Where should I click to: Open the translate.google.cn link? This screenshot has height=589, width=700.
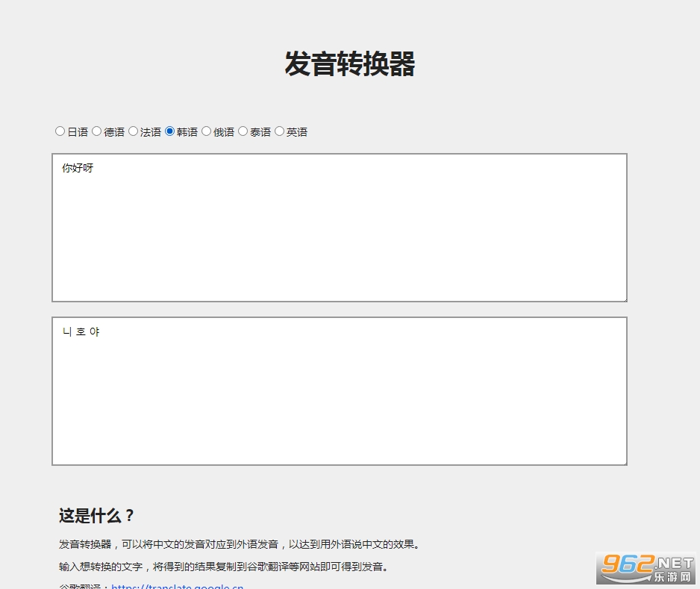tap(178, 587)
